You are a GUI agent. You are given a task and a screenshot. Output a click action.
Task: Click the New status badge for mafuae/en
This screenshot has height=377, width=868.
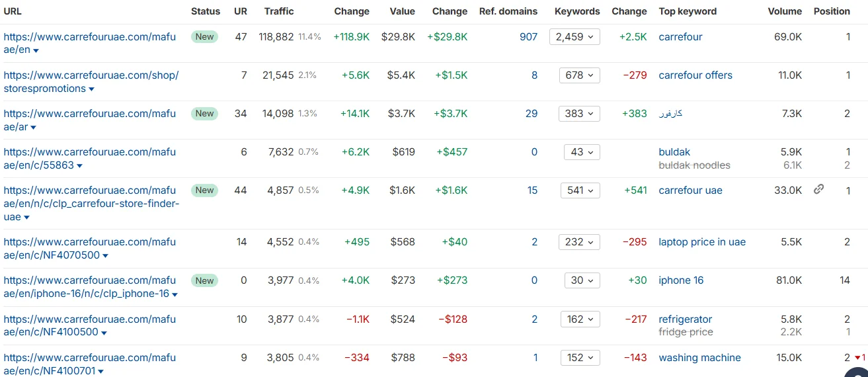pos(205,36)
